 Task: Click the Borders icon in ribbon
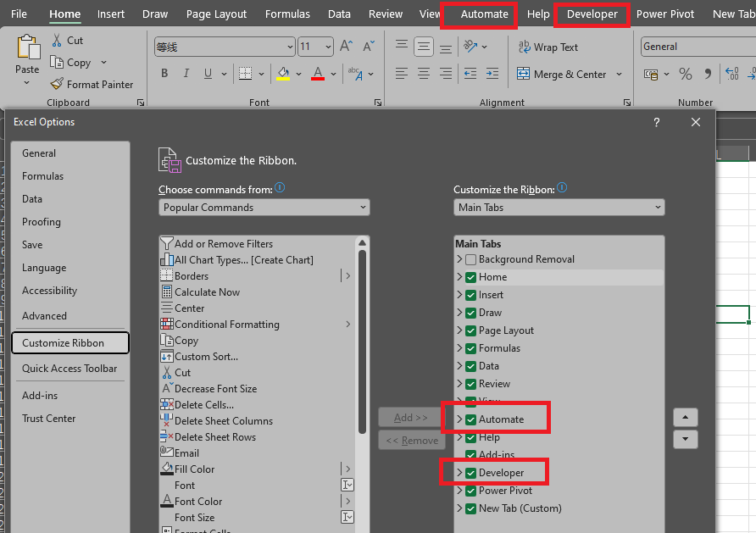coord(246,73)
